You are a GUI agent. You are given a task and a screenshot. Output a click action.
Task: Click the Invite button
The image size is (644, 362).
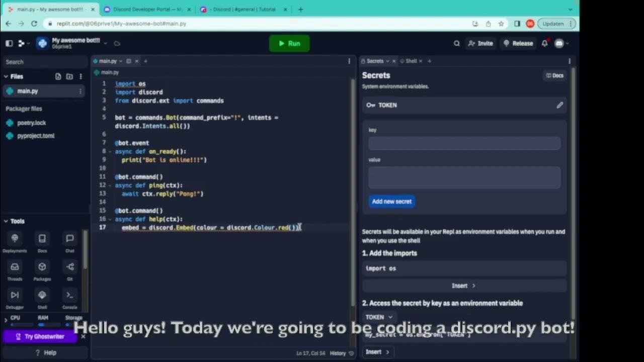pos(480,43)
